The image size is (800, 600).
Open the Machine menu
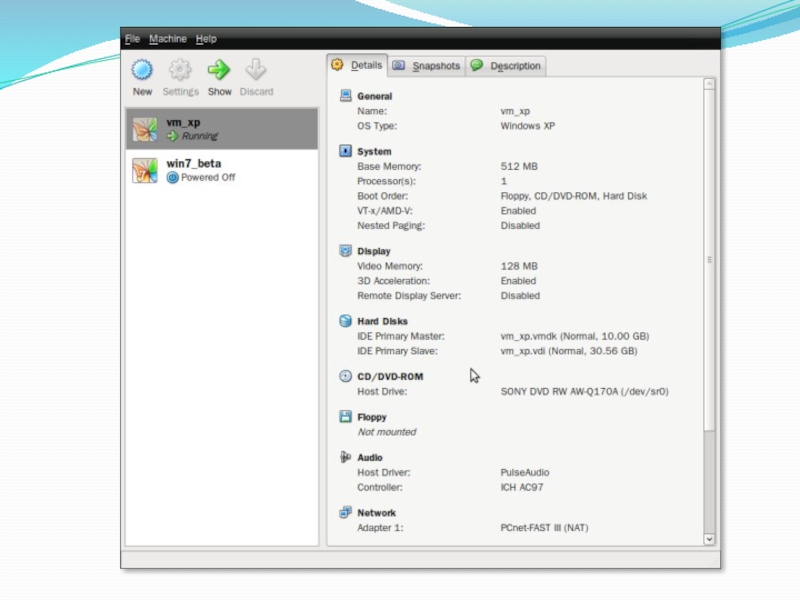[168, 39]
